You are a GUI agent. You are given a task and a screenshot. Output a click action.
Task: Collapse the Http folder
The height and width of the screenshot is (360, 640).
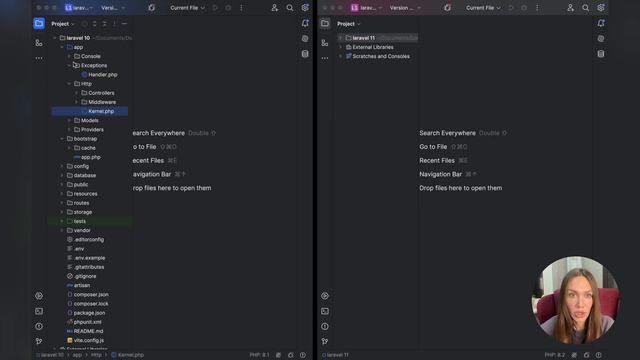[x=69, y=84]
